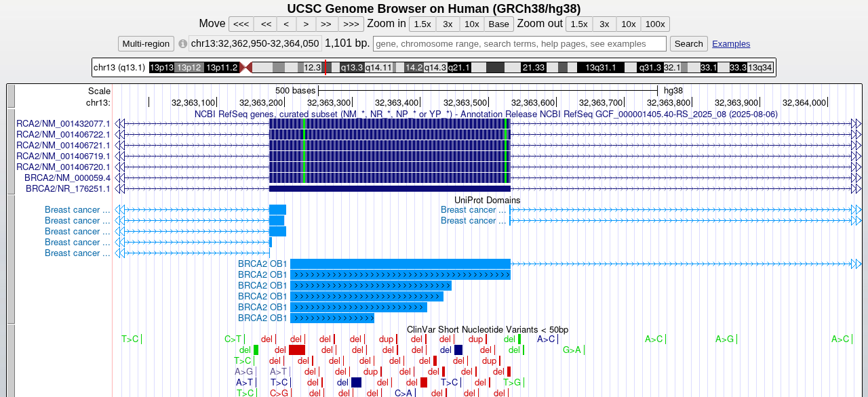
Task: Click ideogram band q21.1
Action: pyautogui.click(x=459, y=68)
